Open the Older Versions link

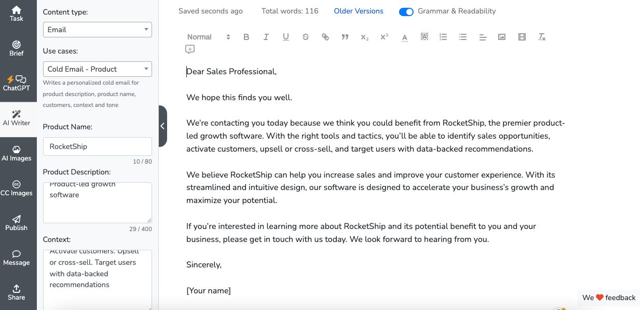point(359,11)
